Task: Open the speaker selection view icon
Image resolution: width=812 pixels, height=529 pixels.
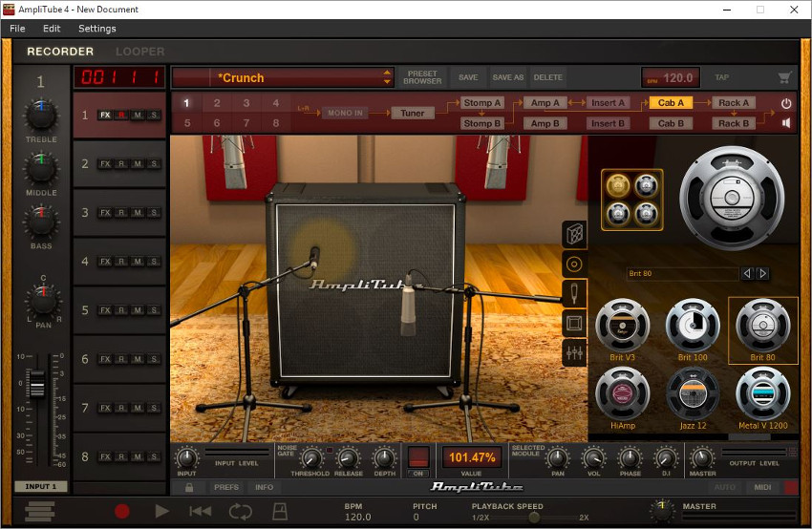Action: (574, 264)
